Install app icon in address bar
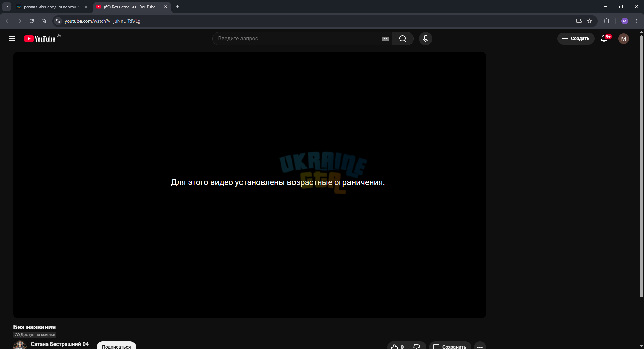Screen dimensions: 644x349 pyautogui.click(x=579, y=21)
